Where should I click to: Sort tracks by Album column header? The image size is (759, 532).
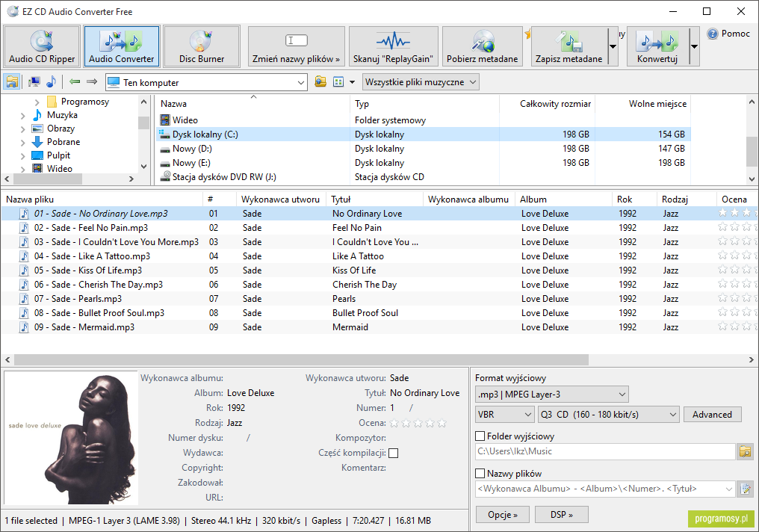pos(563,199)
